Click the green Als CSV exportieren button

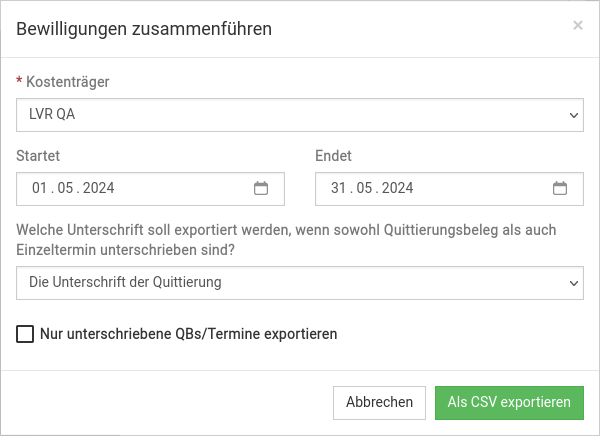click(509, 402)
